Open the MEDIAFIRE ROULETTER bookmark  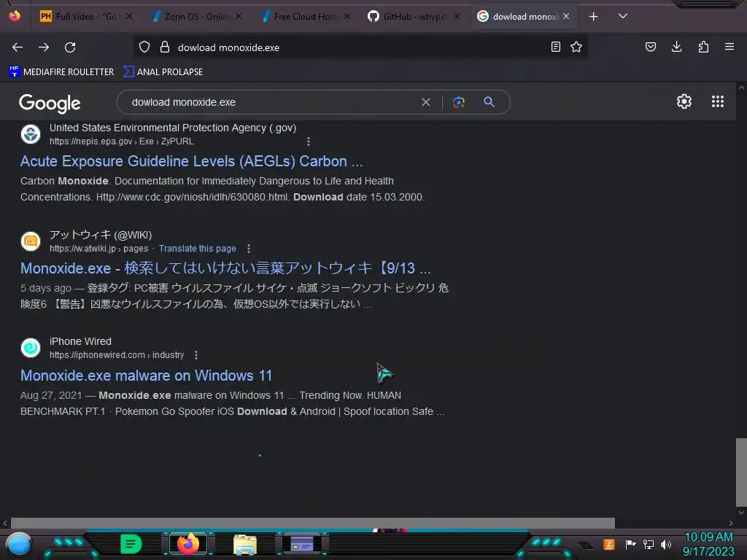(61, 72)
